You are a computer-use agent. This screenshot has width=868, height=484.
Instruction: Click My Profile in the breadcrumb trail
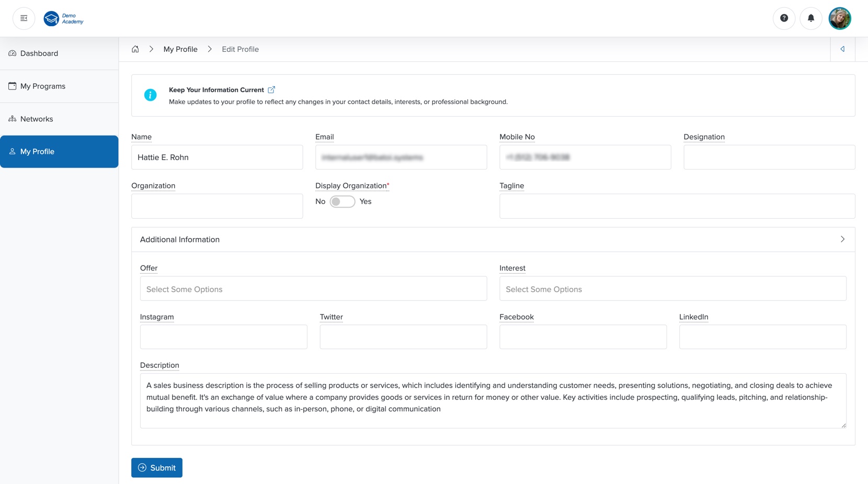coord(180,49)
